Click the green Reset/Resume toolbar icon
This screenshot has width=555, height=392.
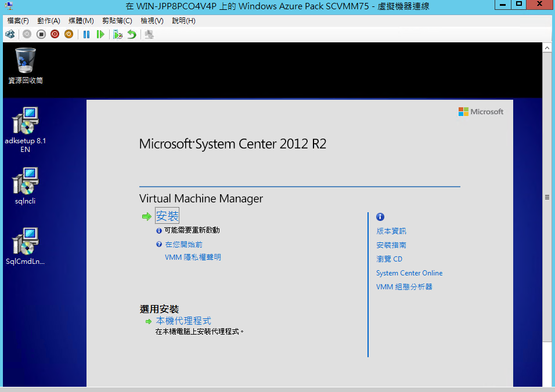[x=100, y=34]
